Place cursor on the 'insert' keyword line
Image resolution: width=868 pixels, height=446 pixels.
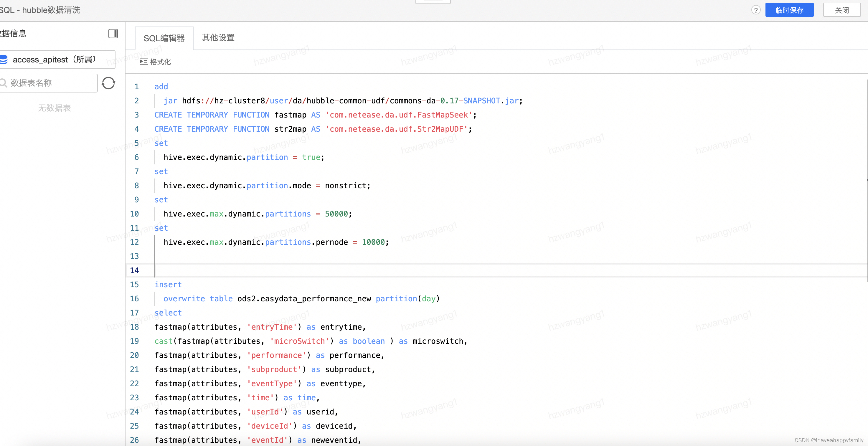tap(168, 284)
